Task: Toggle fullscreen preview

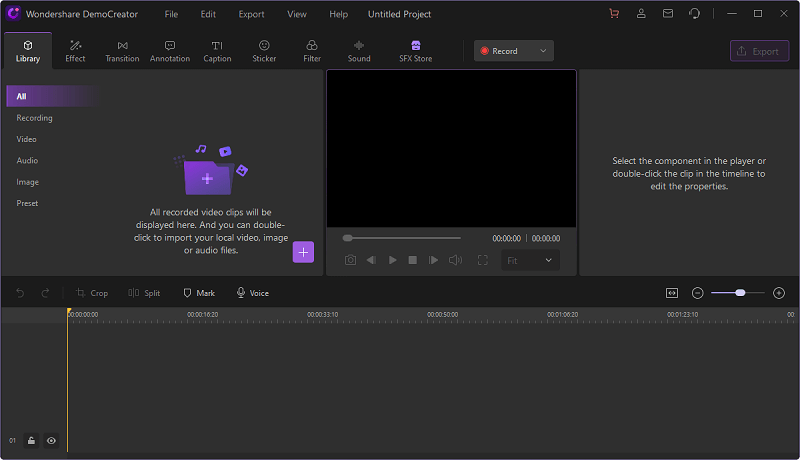Action: point(483,260)
